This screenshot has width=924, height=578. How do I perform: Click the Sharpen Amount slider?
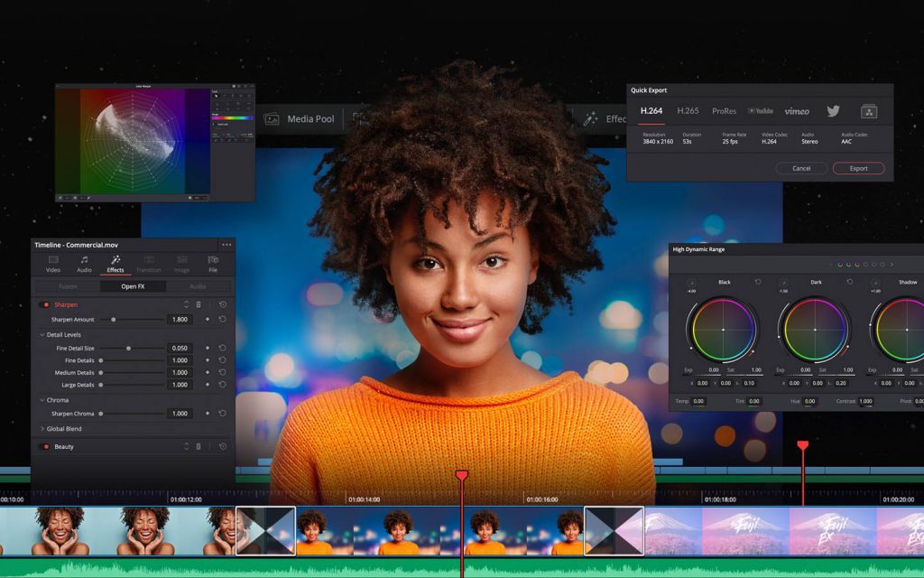point(132,319)
